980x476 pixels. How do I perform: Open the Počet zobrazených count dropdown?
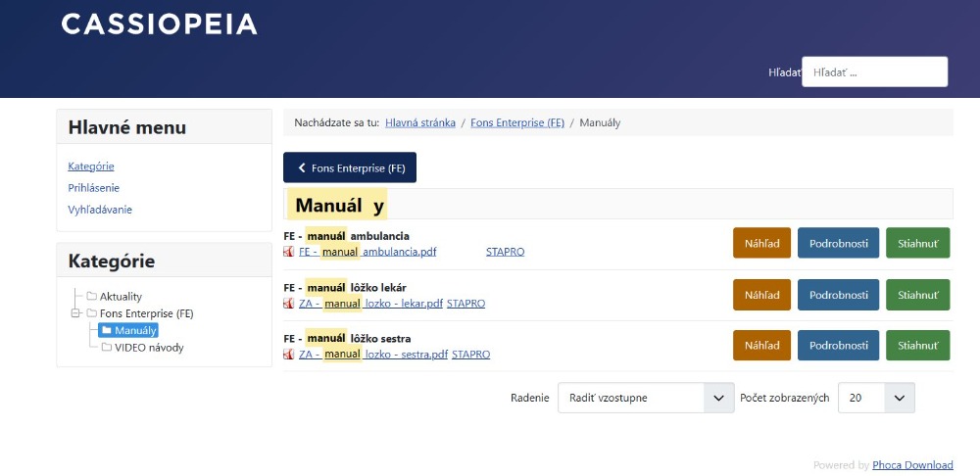(875, 398)
